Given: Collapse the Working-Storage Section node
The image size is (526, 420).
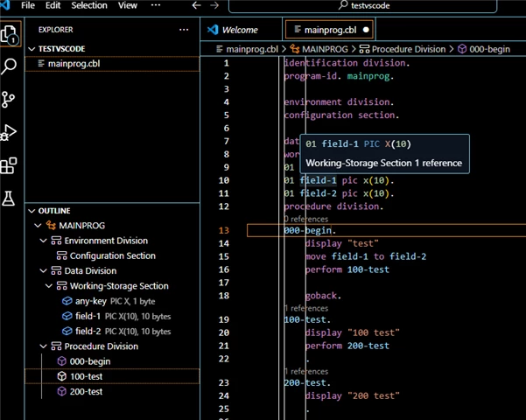Looking at the screenshot, I should coord(49,286).
